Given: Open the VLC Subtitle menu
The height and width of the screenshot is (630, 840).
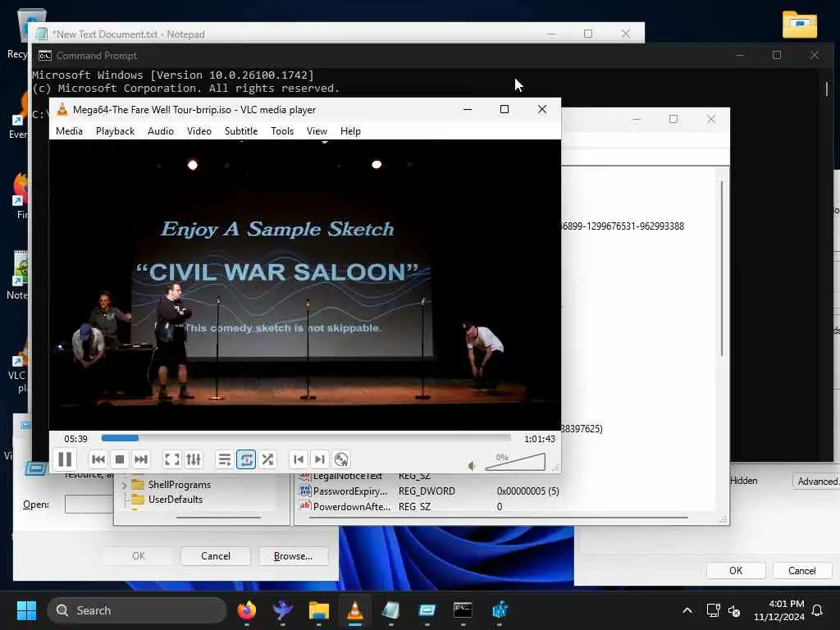Looking at the screenshot, I should [x=241, y=131].
